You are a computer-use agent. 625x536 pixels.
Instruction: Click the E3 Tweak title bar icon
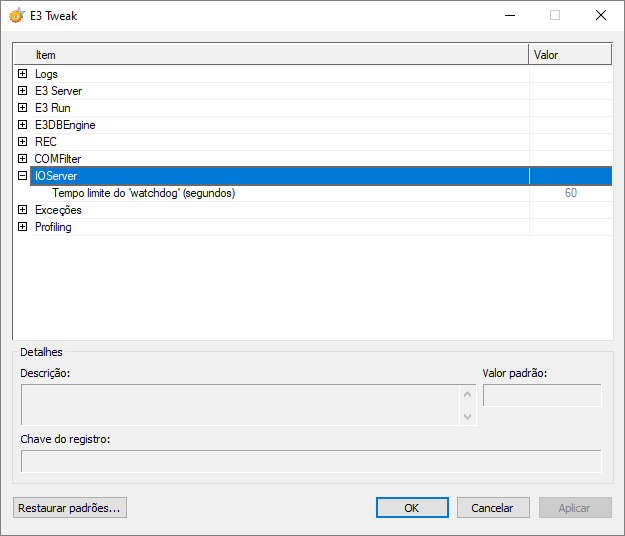tap(16, 15)
